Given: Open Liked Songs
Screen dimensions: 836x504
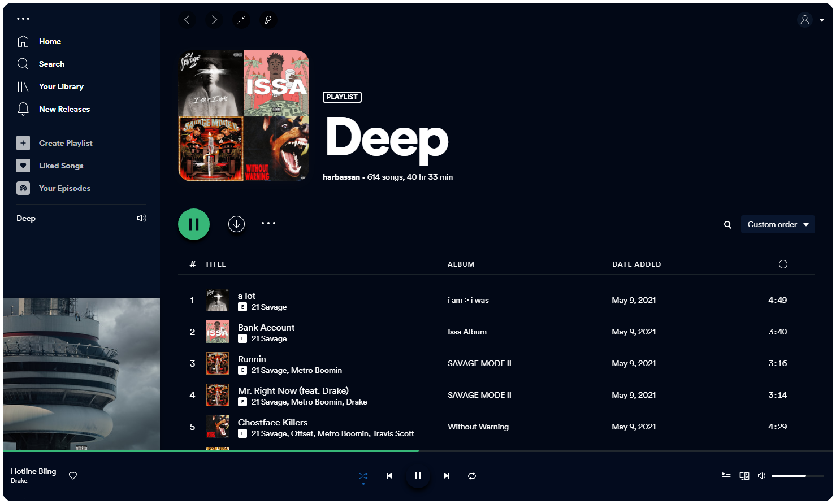Looking at the screenshot, I should pos(61,166).
